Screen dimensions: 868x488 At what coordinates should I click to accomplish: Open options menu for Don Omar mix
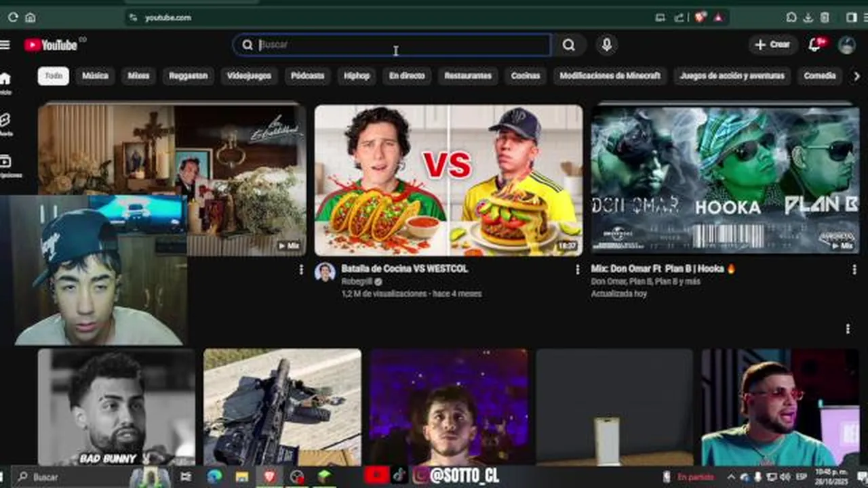(x=854, y=269)
